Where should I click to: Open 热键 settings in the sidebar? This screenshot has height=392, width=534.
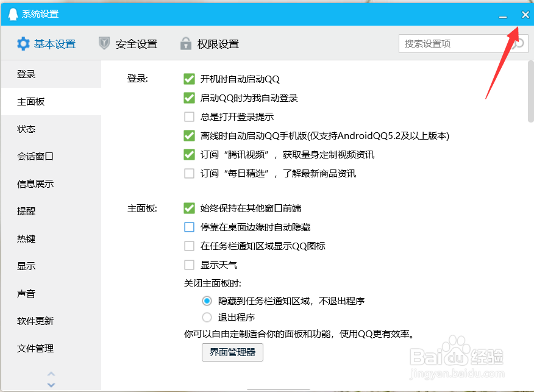point(51,239)
